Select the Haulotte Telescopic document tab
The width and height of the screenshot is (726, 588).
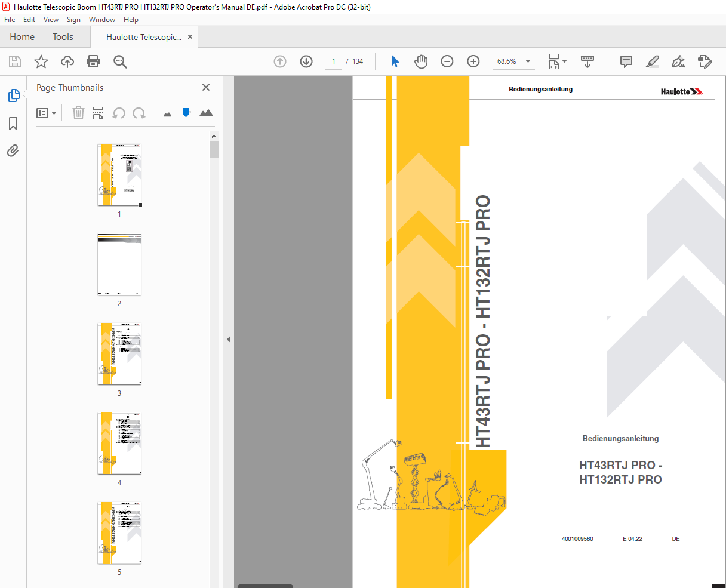(x=143, y=37)
